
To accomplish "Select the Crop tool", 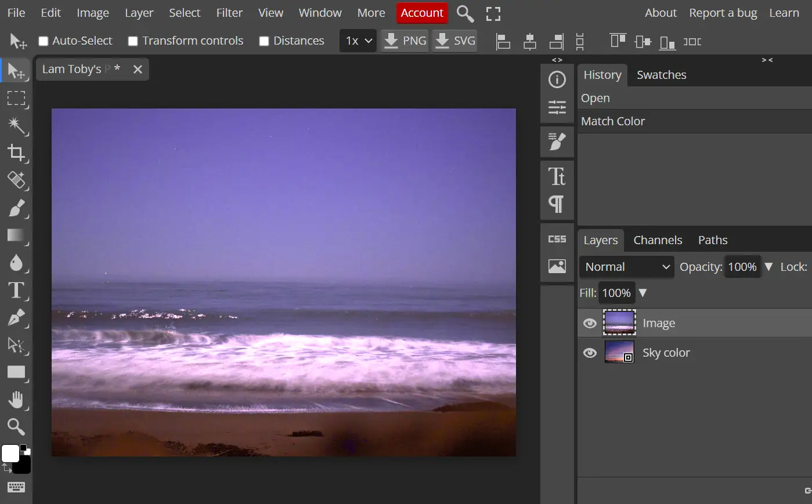I will (16, 153).
